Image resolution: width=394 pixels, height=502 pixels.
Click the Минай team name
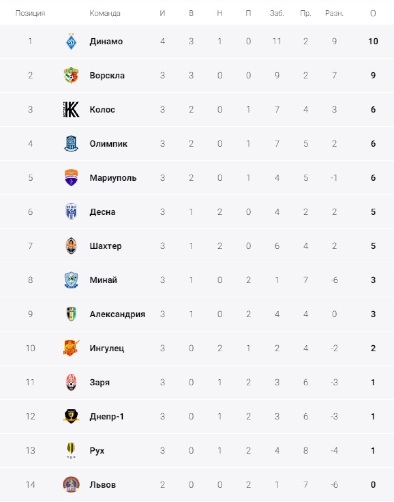click(x=103, y=280)
